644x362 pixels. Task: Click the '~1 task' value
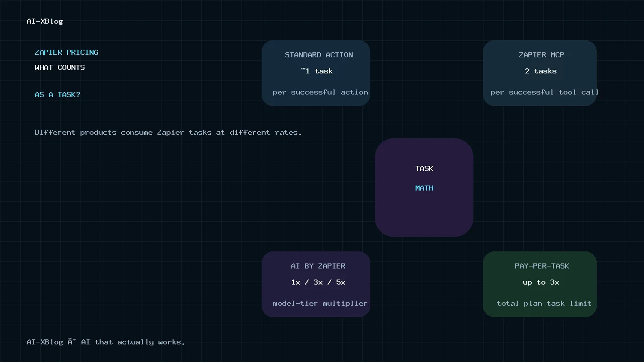pyautogui.click(x=317, y=71)
